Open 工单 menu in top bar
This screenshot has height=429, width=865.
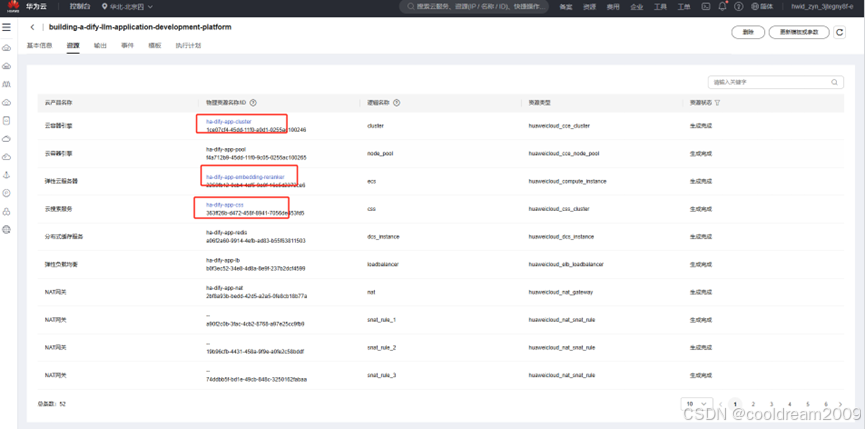(684, 7)
